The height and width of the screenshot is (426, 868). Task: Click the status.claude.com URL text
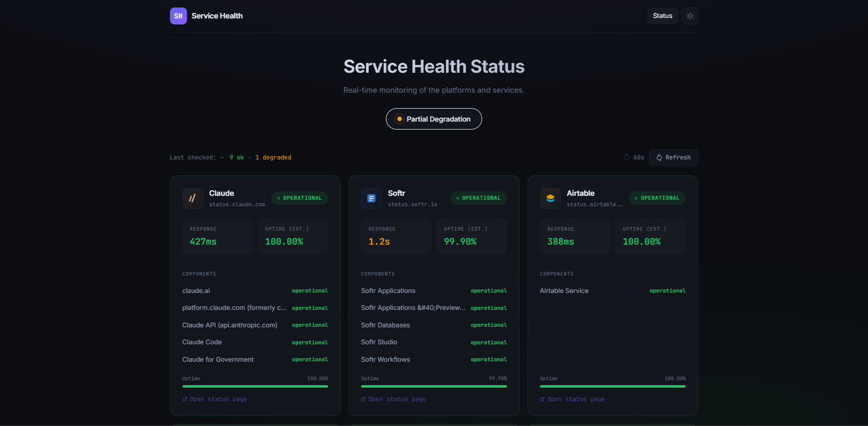[237, 205]
